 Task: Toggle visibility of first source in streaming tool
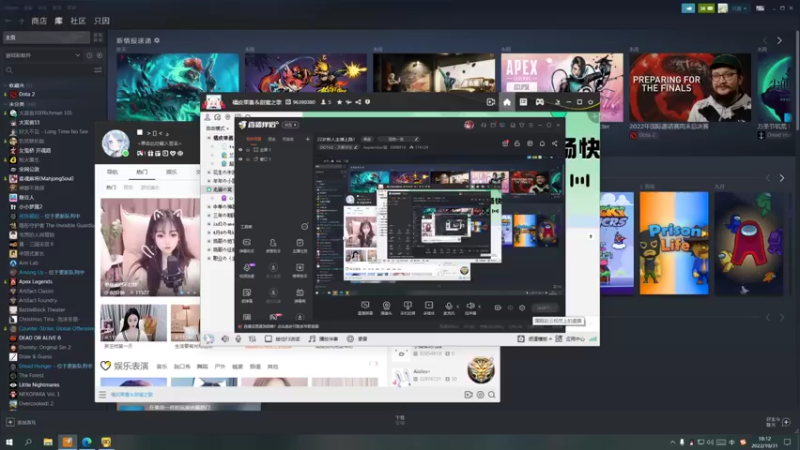pos(241,150)
